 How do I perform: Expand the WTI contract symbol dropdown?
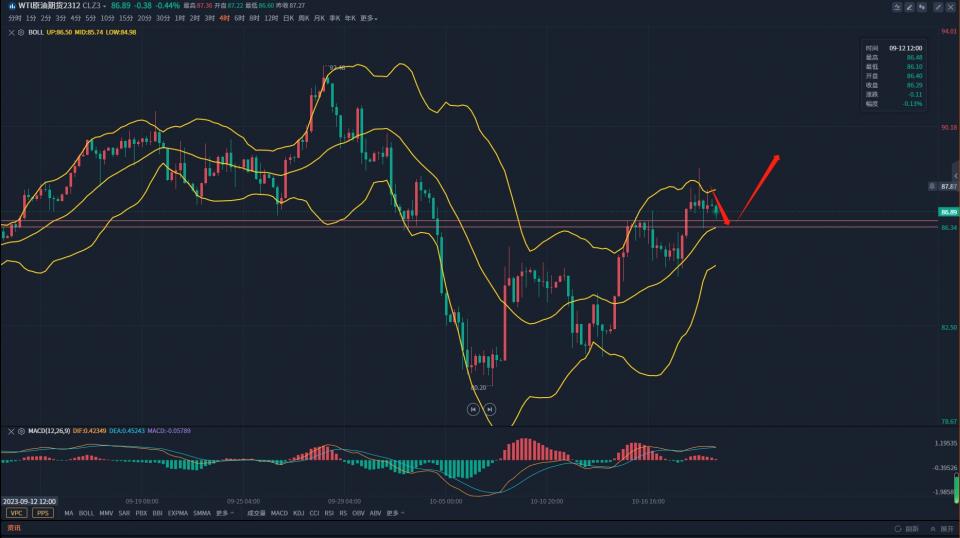103,6
